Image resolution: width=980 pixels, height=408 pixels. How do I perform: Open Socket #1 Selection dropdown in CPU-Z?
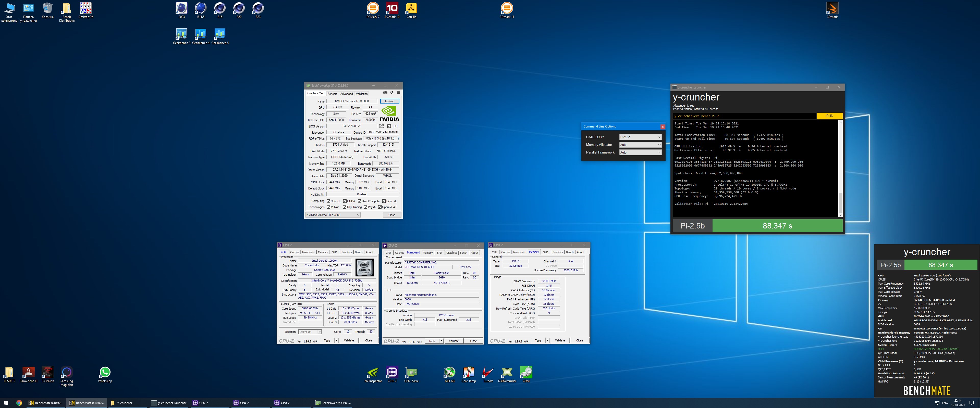click(310, 332)
